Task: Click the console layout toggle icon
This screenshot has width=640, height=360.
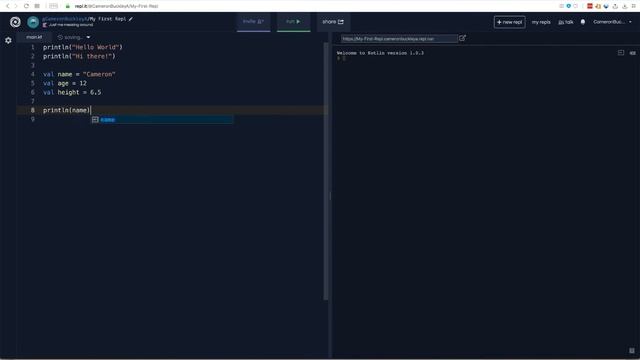Action: coord(621,53)
